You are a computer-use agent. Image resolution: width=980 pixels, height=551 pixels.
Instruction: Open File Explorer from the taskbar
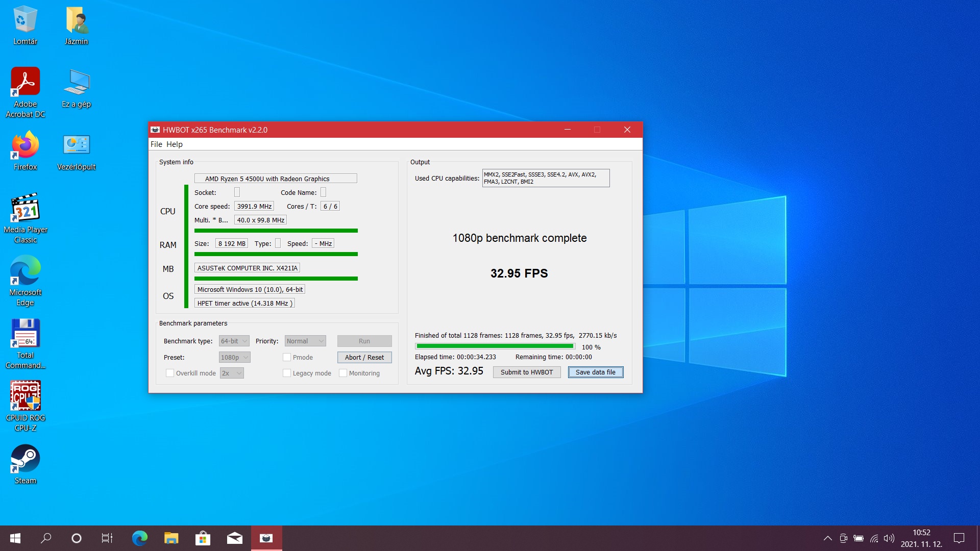(x=171, y=538)
